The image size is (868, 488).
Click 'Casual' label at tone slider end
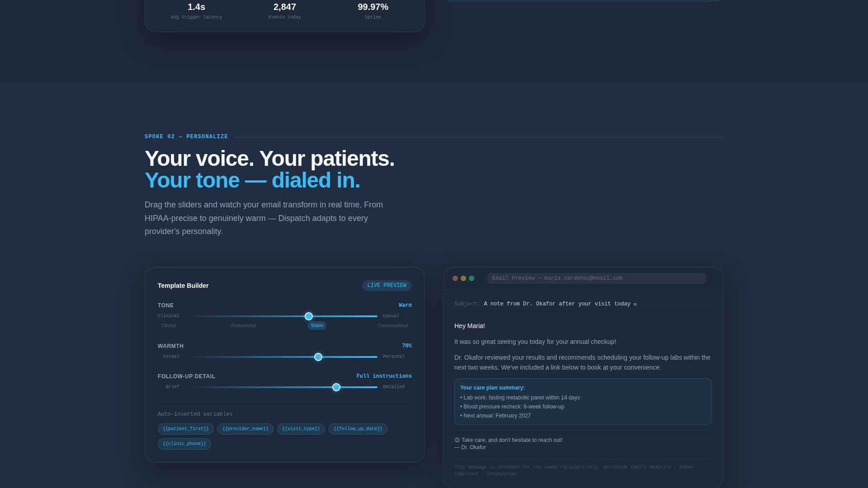pyautogui.click(x=391, y=316)
